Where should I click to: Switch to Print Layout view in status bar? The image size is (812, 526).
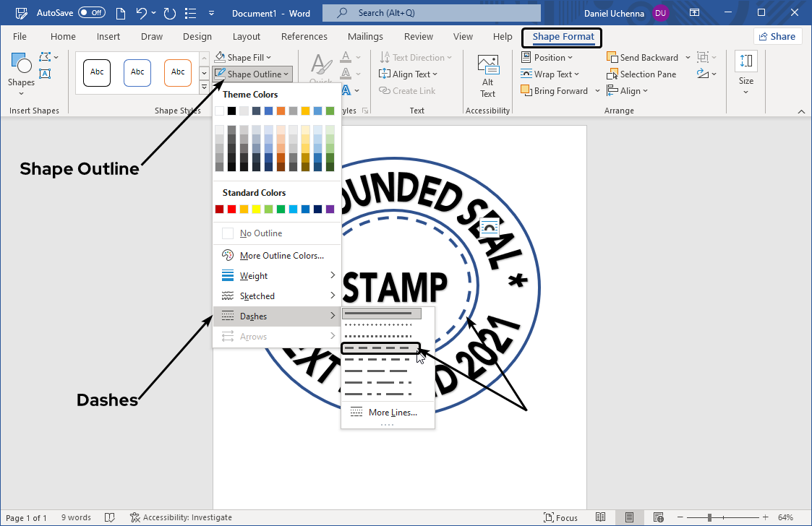coord(630,517)
